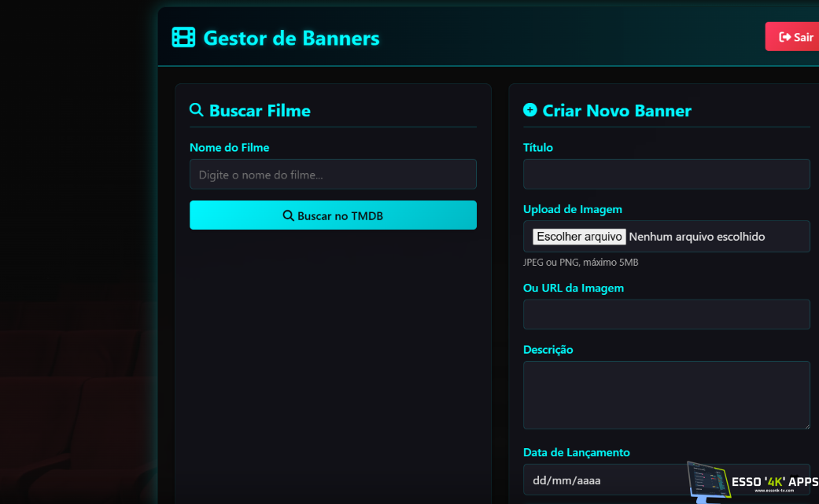Image resolution: width=819 pixels, height=504 pixels.
Task: Click into the Título text field
Action: (x=666, y=175)
